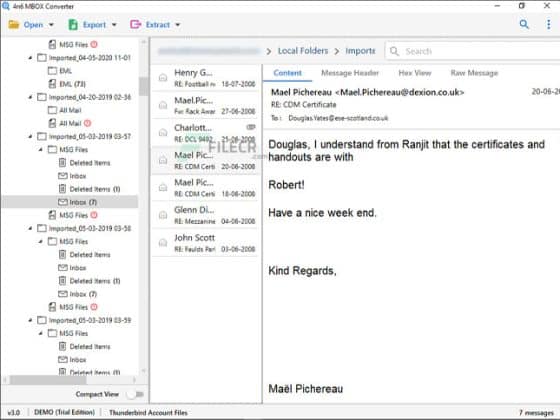
Task: Switch to the Content tab
Action: click(288, 73)
